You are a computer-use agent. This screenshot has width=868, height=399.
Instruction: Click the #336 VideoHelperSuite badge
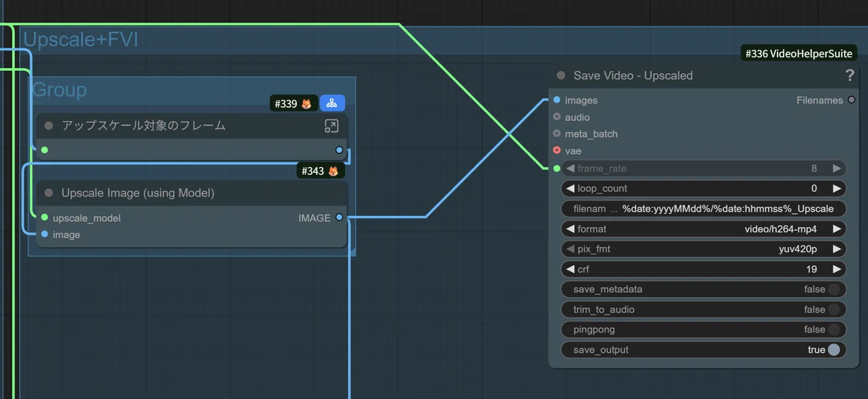[799, 53]
